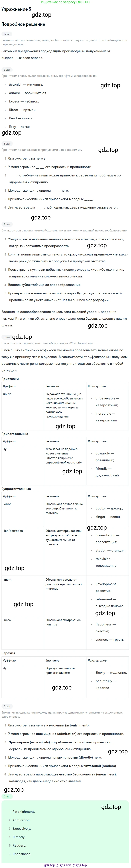
Task: Select the 'un-/in' prefix cell
Action: (22, 410)
